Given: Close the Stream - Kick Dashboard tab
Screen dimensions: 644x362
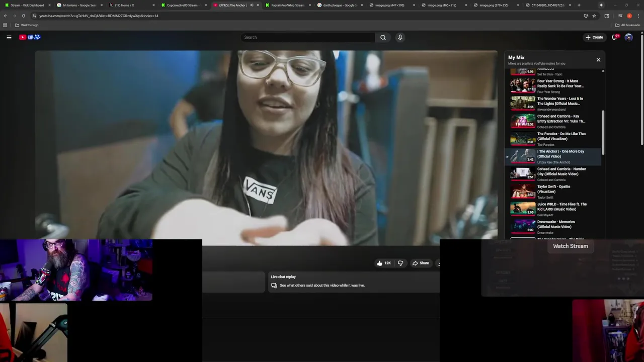Looking at the screenshot, I should (49, 5).
